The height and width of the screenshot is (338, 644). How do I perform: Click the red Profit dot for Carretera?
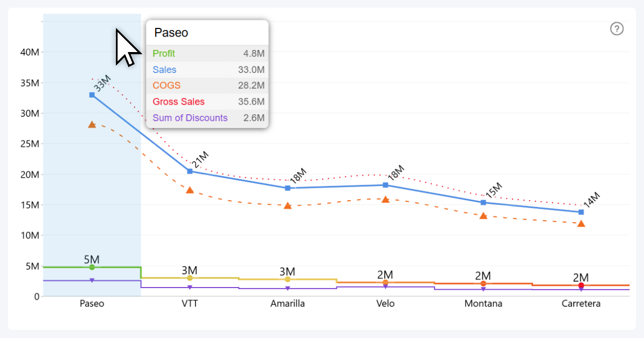coord(581,285)
